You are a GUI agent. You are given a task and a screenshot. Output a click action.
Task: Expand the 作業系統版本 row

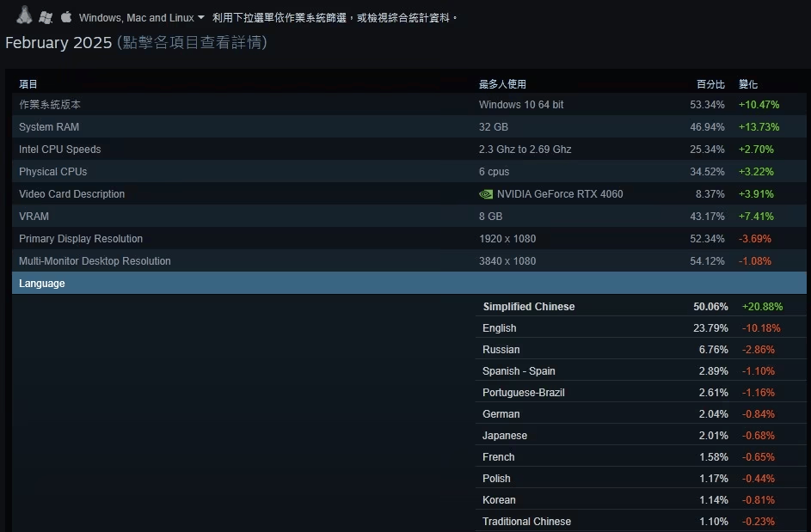click(x=50, y=105)
